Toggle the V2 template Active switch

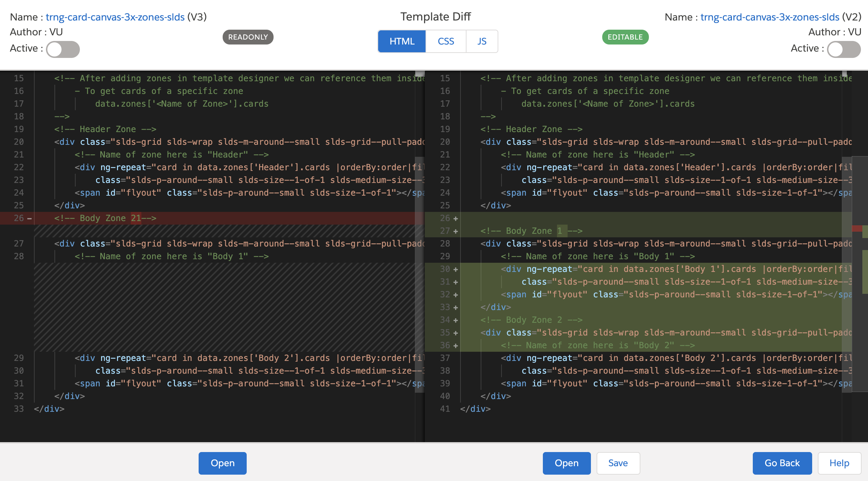(x=844, y=49)
